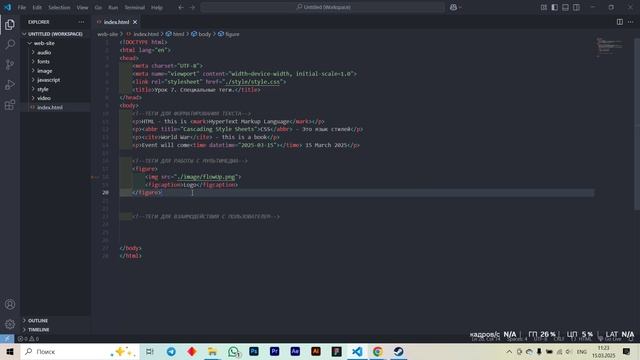
Task: Open the Go menu
Action: (98, 7)
